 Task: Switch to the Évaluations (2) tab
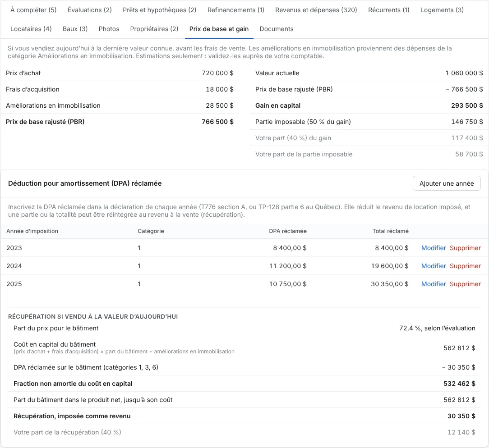pos(89,10)
